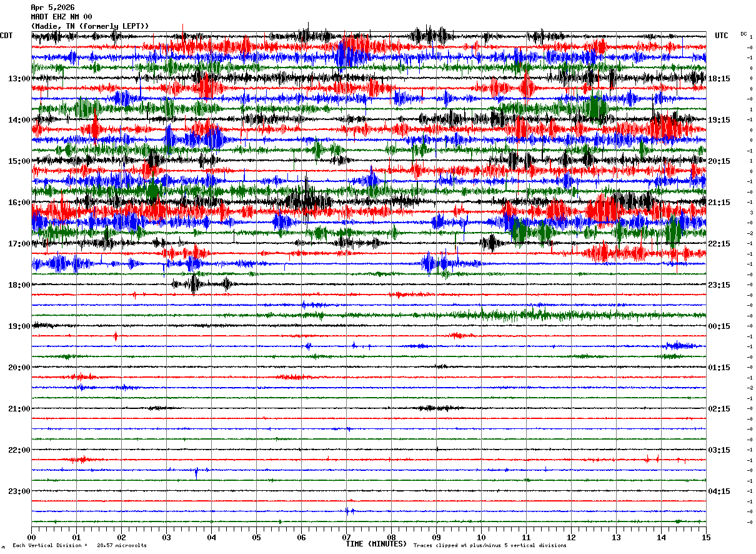Click the station name '(Madie, TN (formerly LEPT))'

coord(90,26)
